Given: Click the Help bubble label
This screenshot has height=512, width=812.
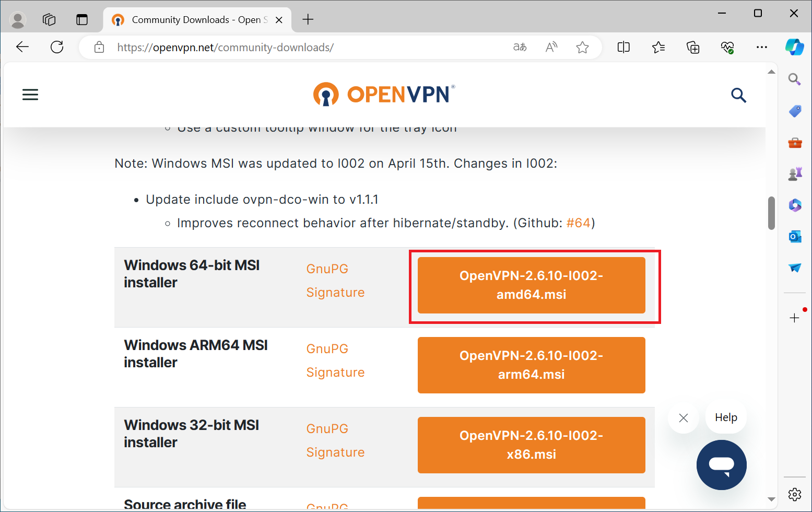Looking at the screenshot, I should pyautogui.click(x=726, y=417).
